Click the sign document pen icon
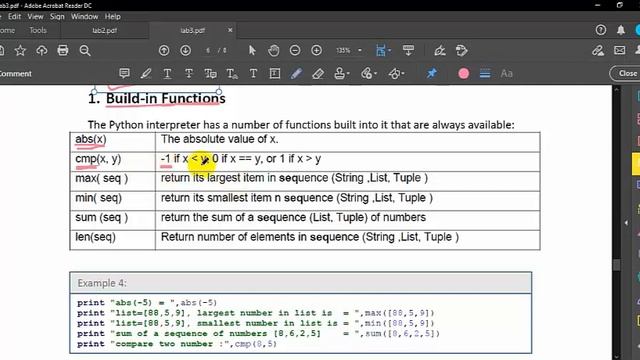Screen dimensions: 640x360 coord(440,51)
